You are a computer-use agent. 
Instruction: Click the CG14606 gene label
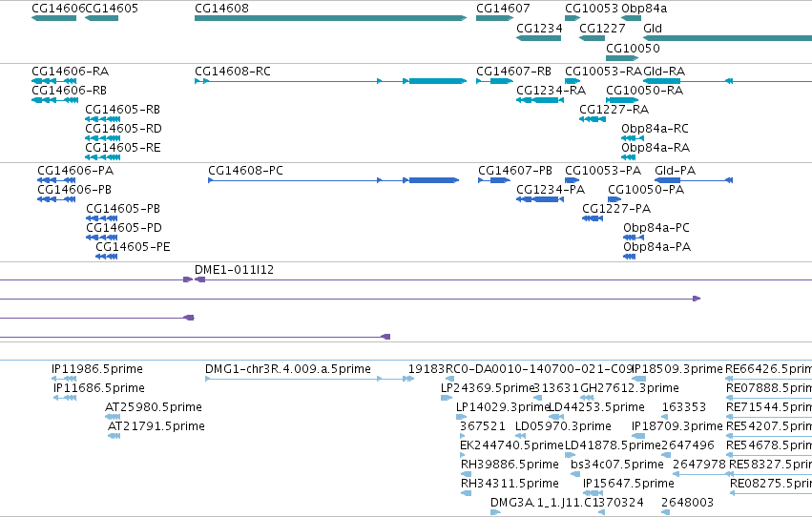[58, 9]
